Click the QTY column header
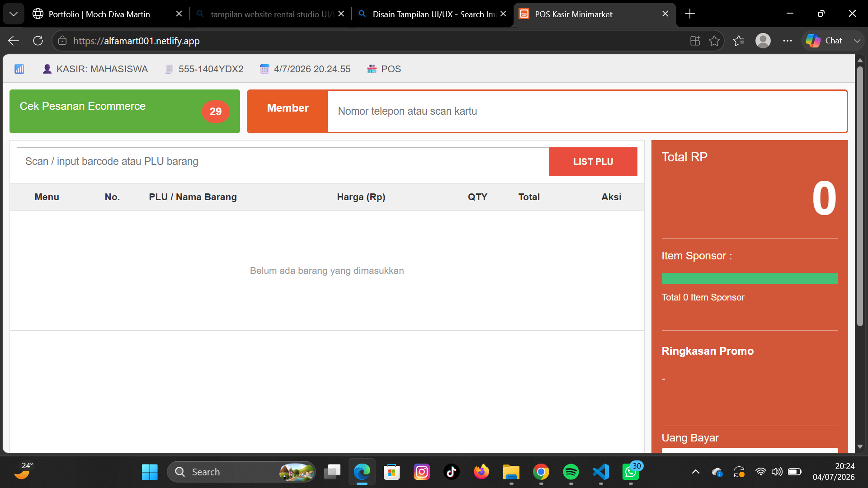The image size is (868, 488). (477, 197)
